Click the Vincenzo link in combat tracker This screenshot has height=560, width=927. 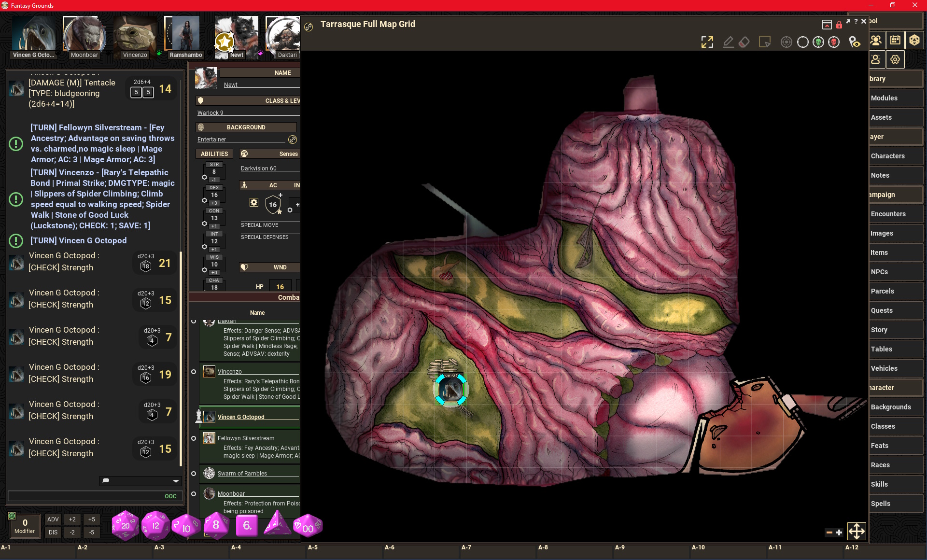(x=229, y=372)
